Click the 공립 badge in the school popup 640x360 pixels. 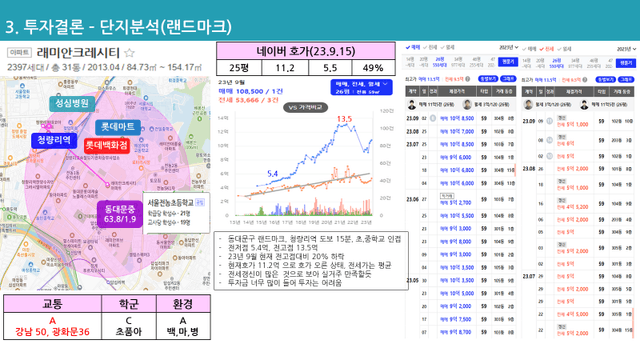click(x=200, y=202)
